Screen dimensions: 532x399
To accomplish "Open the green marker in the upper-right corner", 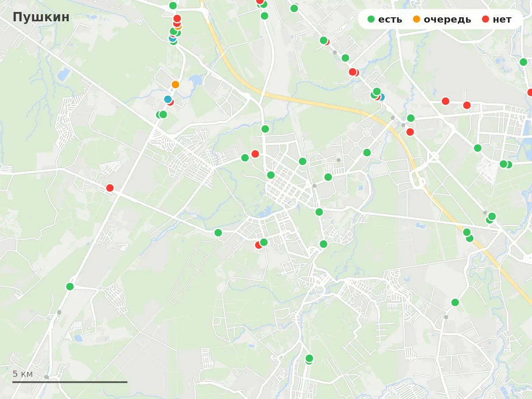I will tap(524, 62).
